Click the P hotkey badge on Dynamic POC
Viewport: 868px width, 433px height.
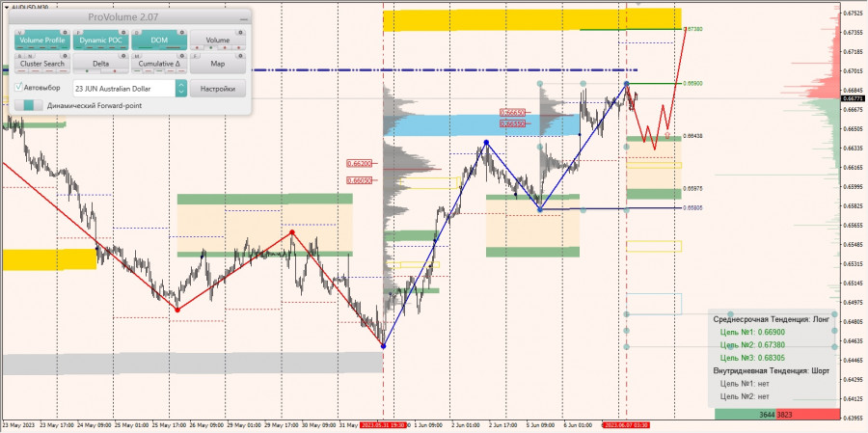[79, 33]
